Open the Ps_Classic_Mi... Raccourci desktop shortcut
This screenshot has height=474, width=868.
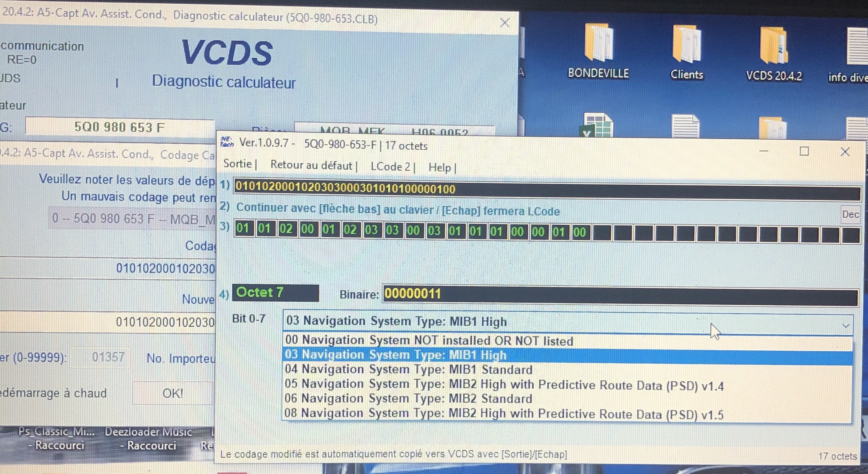[56, 438]
